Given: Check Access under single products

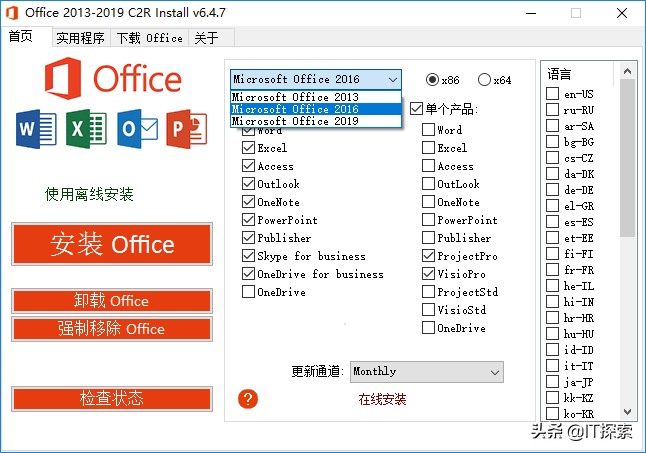Looking at the screenshot, I should (428, 166).
